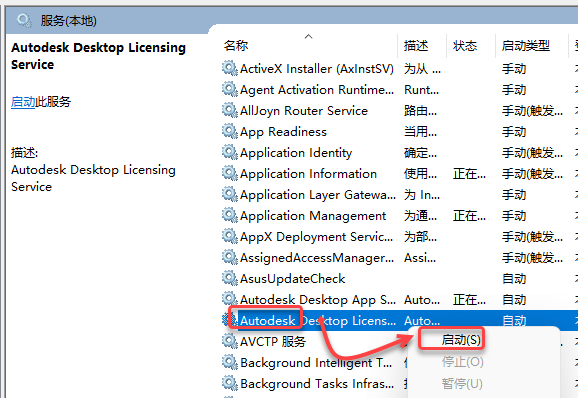Select the Application Layer Gateway service

pyautogui.click(x=318, y=195)
